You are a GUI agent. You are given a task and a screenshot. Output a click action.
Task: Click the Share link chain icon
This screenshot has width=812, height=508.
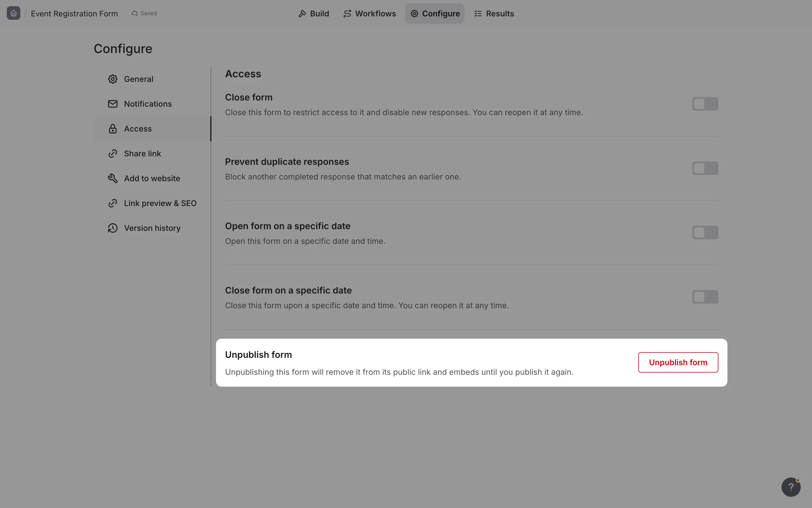(x=113, y=154)
